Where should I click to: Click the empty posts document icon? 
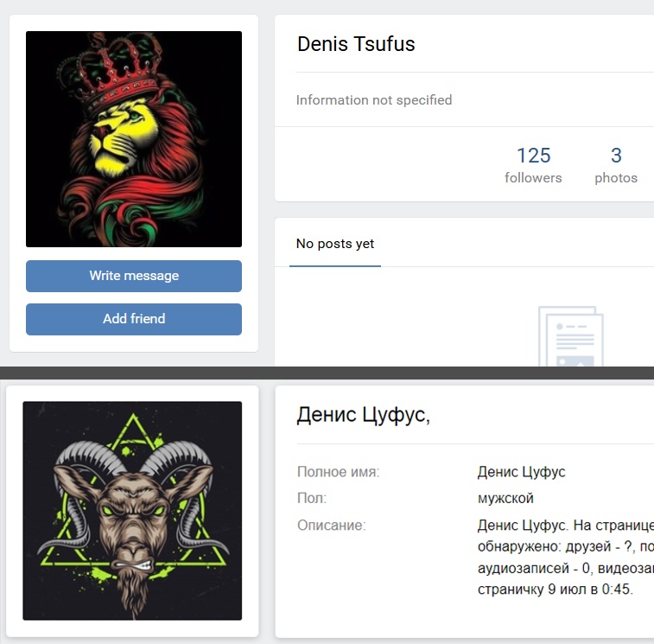click(570, 336)
